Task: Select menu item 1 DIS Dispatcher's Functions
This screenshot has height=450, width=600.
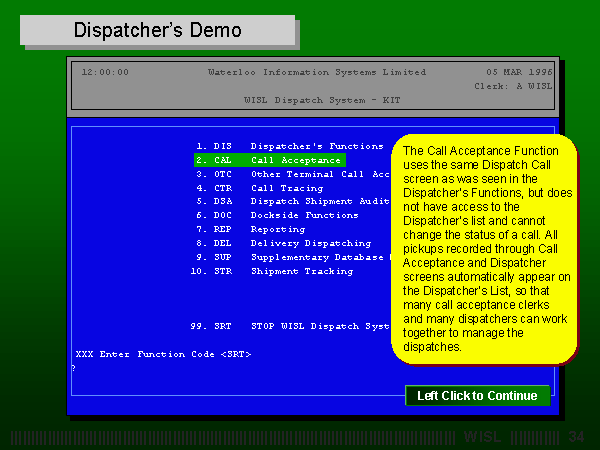Action: pyautogui.click(x=290, y=146)
